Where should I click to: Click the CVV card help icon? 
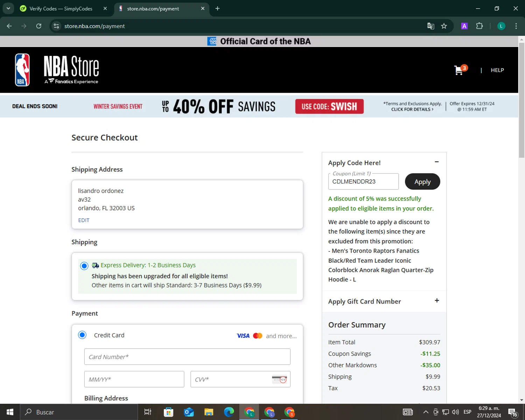279,379
